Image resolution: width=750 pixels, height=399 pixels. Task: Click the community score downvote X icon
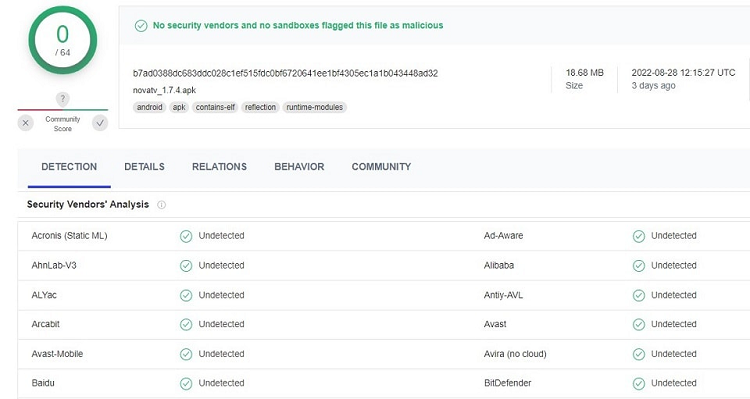tap(26, 123)
